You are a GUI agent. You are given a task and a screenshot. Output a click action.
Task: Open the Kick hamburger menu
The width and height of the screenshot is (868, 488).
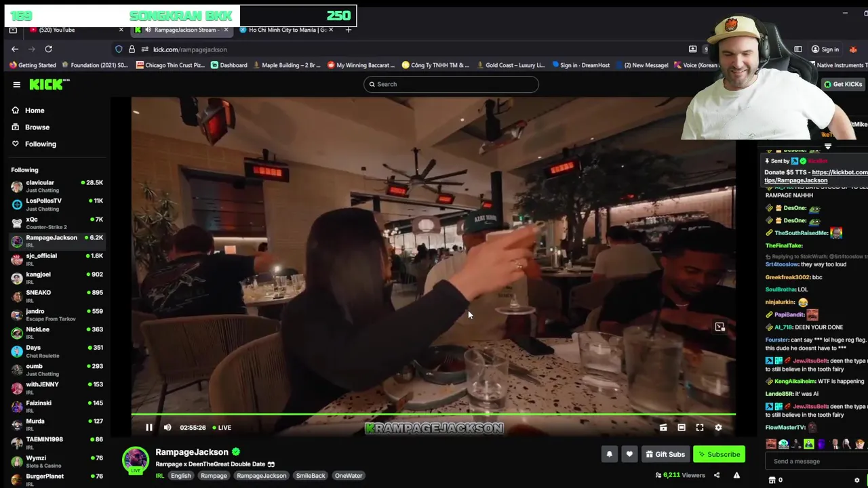click(x=16, y=84)
